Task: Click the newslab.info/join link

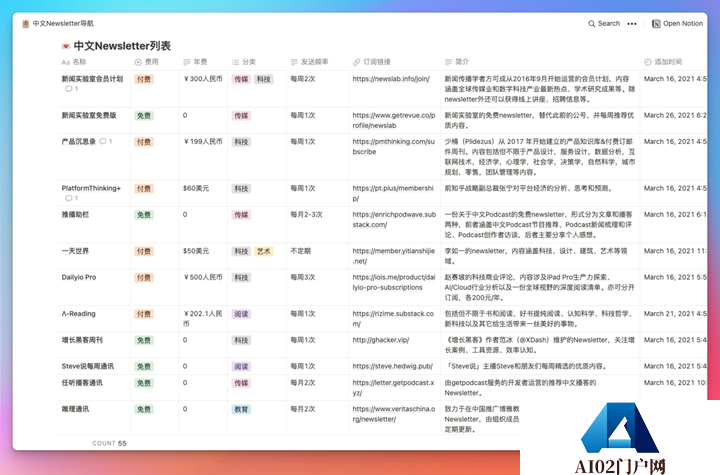Action: (x=391, y=79)
